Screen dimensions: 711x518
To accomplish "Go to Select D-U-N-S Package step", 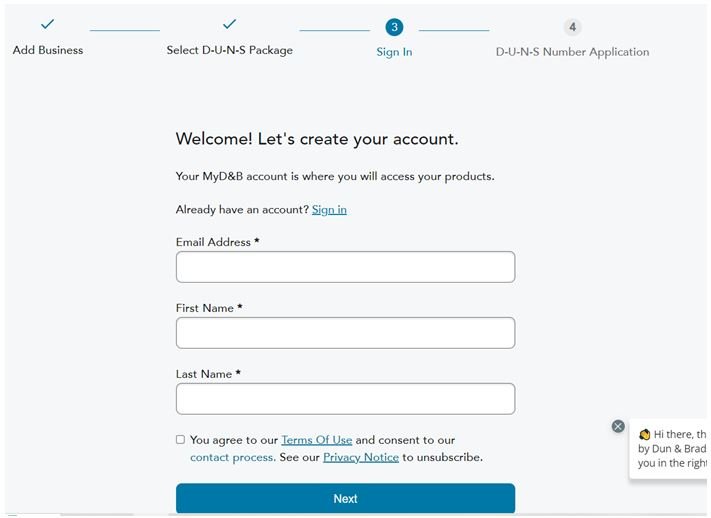I will [229, 50].
